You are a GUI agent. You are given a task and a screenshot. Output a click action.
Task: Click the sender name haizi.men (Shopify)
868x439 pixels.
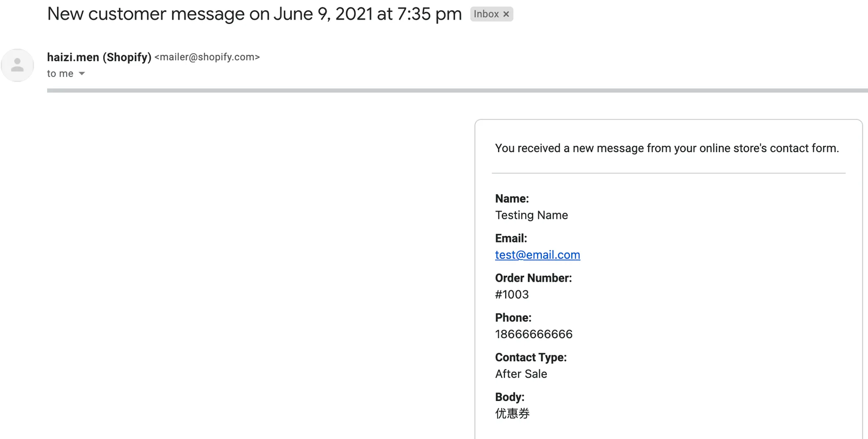click(99, 57)
